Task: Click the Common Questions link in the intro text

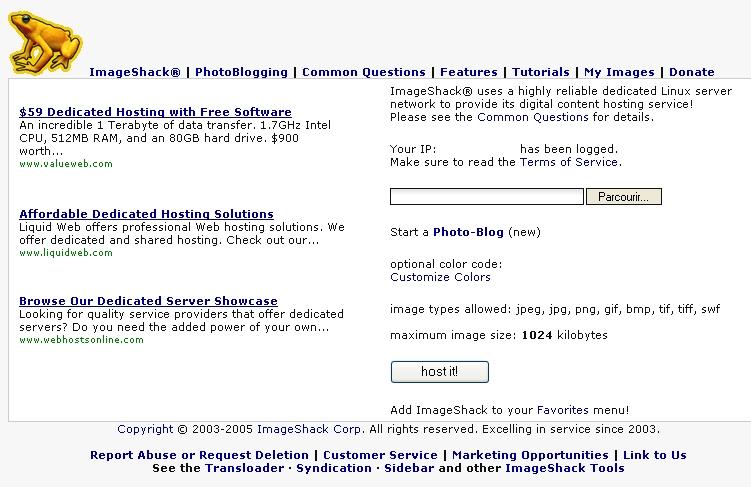Action: tap(533, 117)
